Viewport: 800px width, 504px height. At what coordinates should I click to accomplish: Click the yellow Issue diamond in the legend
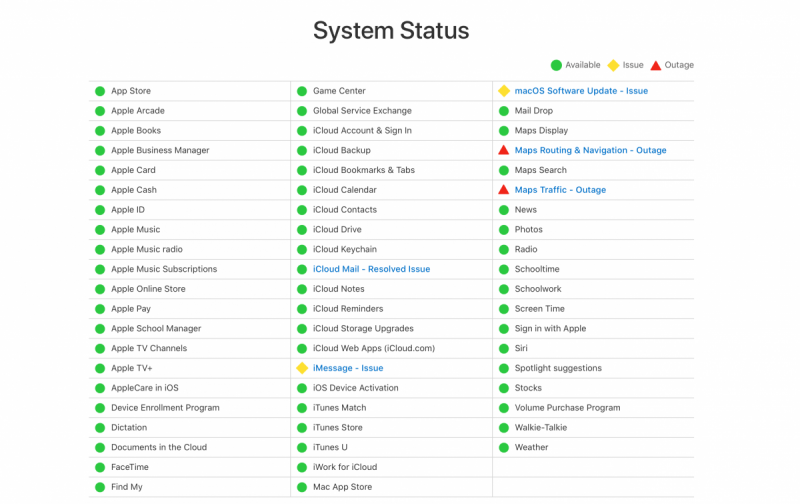pyautogui.click(x=612, y=65)
